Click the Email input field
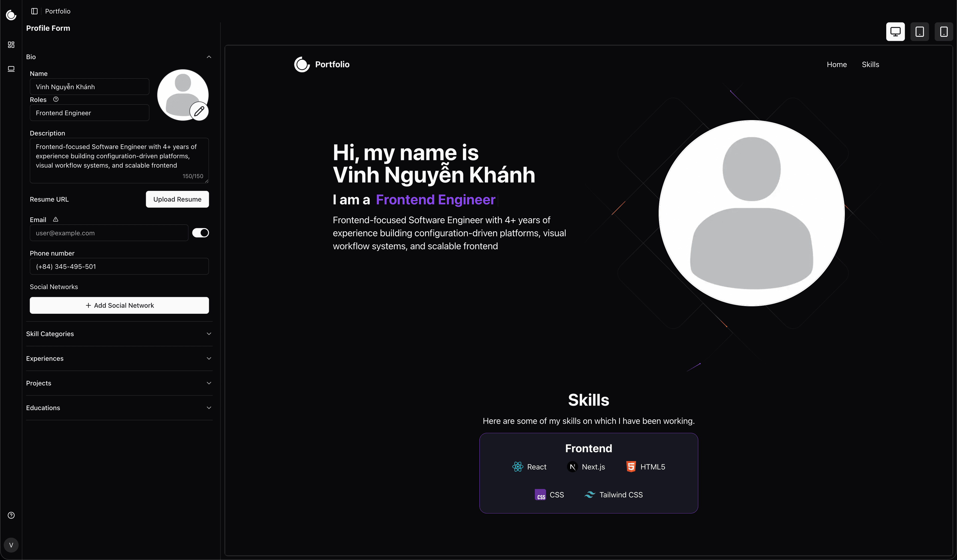This screenshot has width=957, height=560. 109,233
